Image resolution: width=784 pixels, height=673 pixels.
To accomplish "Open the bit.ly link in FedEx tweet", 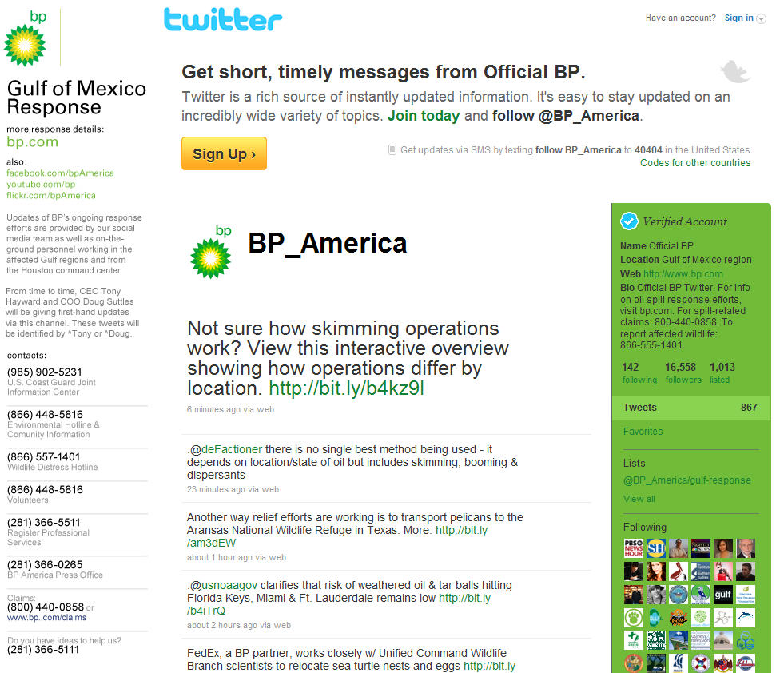I will tap(489, 666).
